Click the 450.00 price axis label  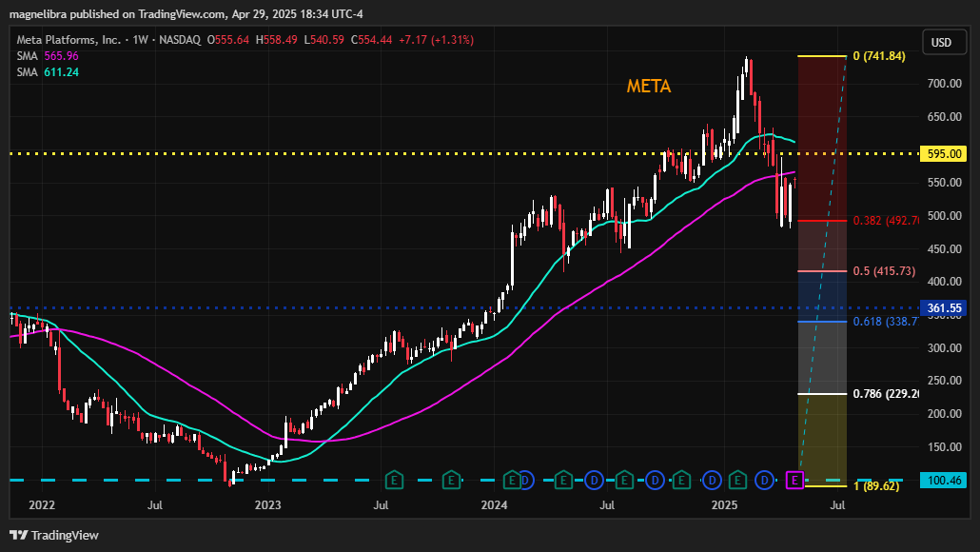point(945,248)
